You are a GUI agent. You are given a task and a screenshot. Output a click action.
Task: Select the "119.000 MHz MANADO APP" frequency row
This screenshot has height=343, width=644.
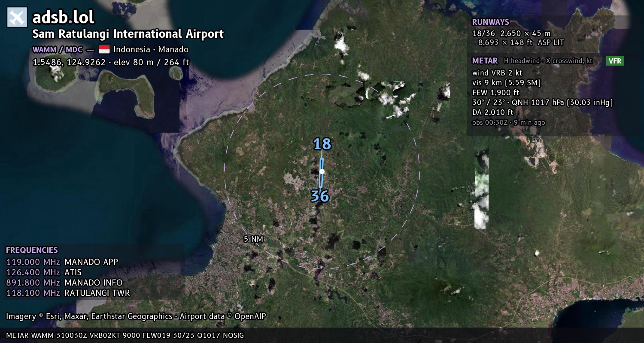coord(62,262)
